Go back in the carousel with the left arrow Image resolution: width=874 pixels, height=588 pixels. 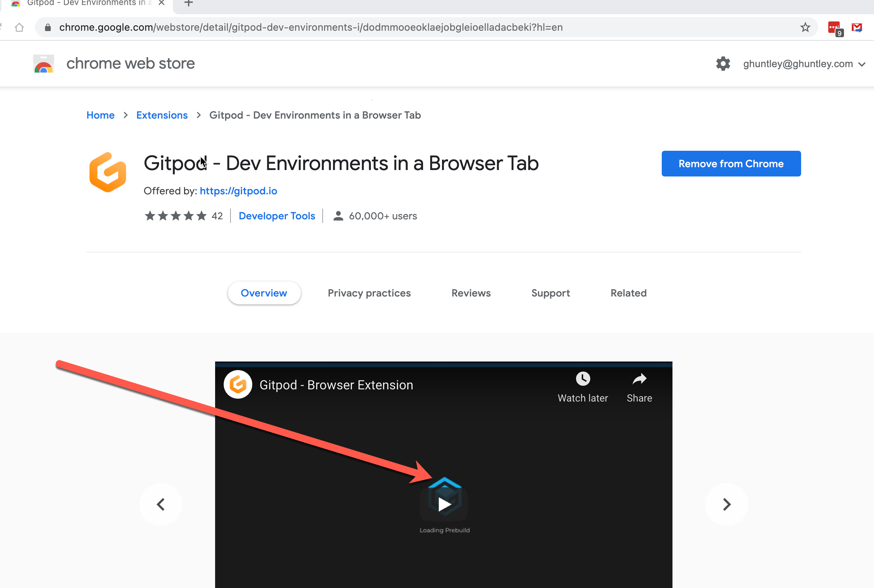tap(160, 504)
